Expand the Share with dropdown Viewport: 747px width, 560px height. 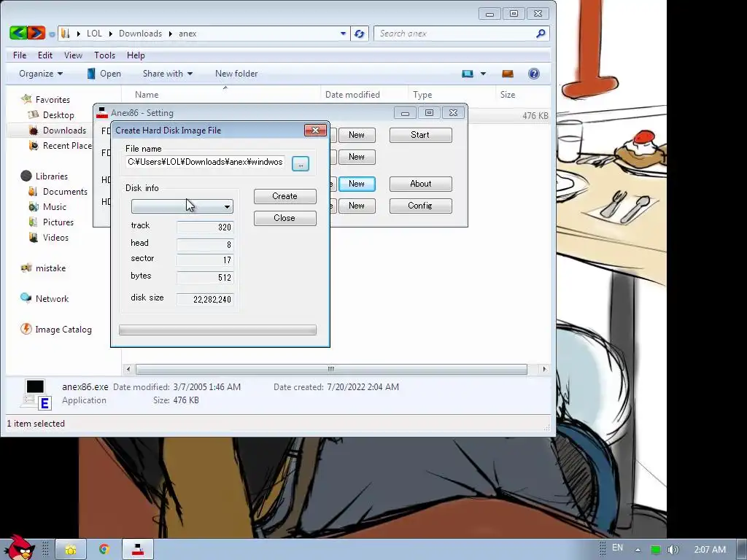168,74
